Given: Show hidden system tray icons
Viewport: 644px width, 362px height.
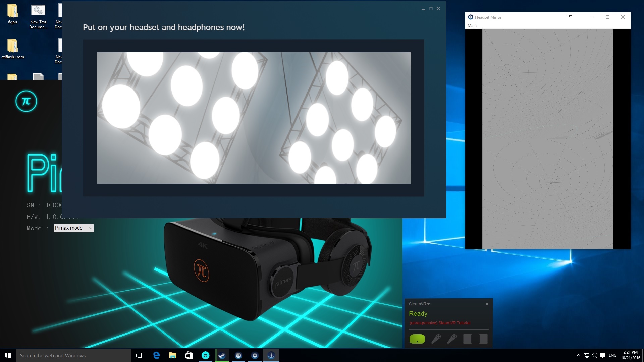Looking at the screenshot, I should click(x=578, y=355).
